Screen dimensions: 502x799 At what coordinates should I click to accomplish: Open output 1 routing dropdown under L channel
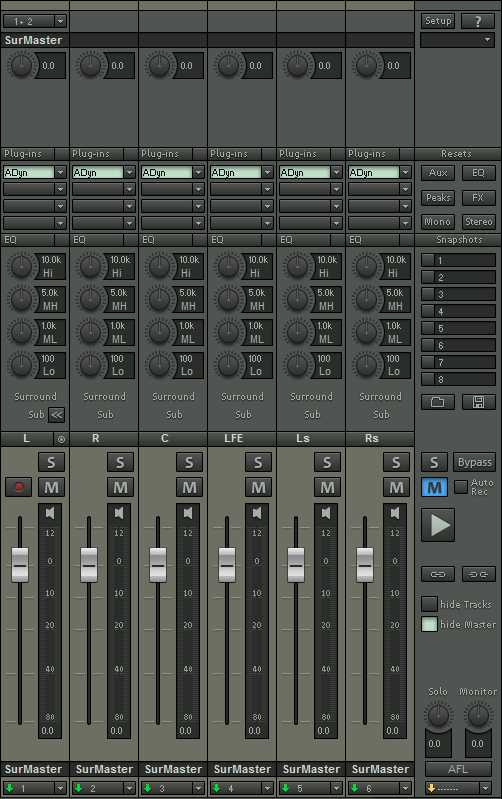pos(60,788)
